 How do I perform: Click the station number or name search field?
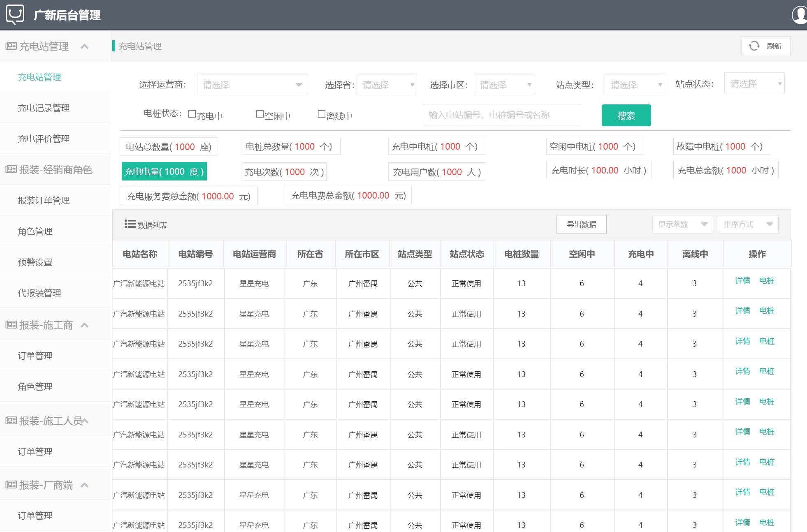tap(502, 115)
